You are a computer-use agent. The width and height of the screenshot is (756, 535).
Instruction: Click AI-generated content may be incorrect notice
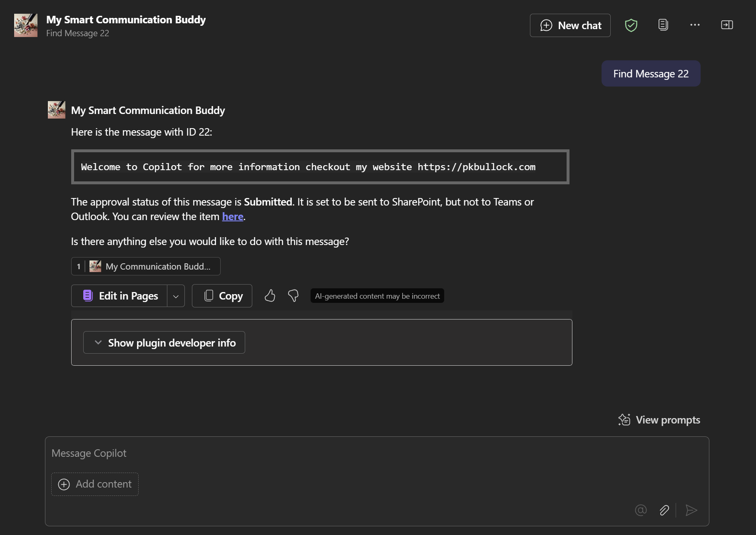(x=377, y=296)
